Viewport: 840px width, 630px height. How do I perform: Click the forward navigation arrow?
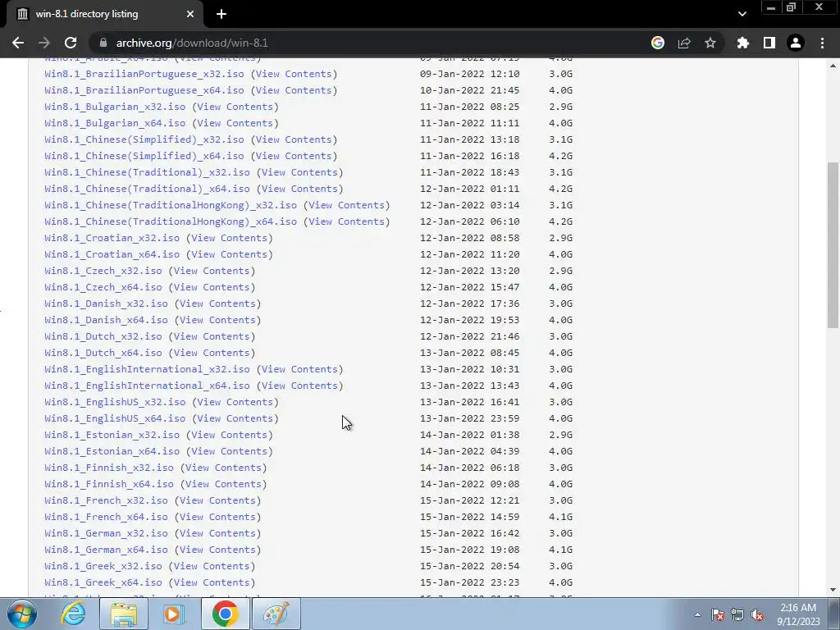point(44,43)
